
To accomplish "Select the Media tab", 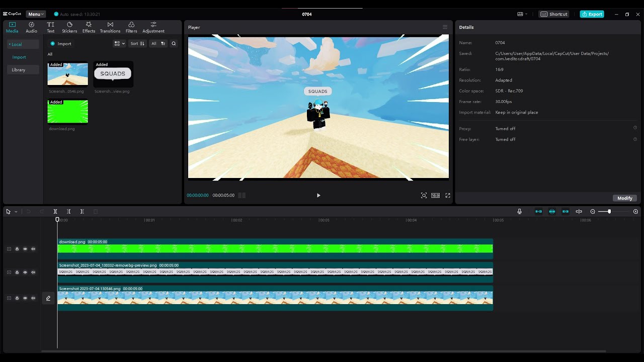I will point(12,27).
